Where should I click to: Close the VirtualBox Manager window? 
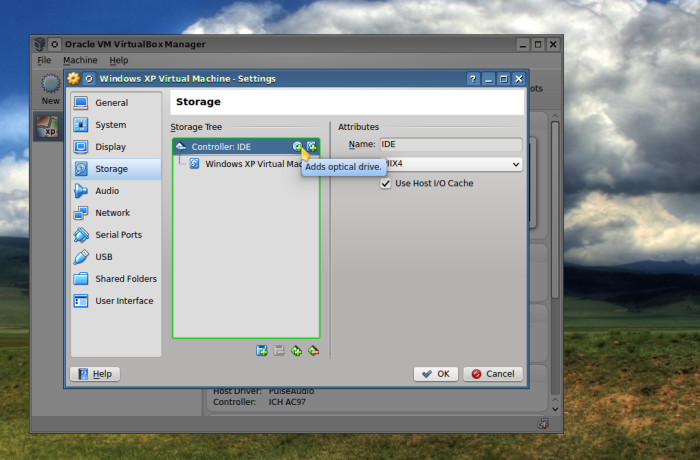tap(553, 45)
